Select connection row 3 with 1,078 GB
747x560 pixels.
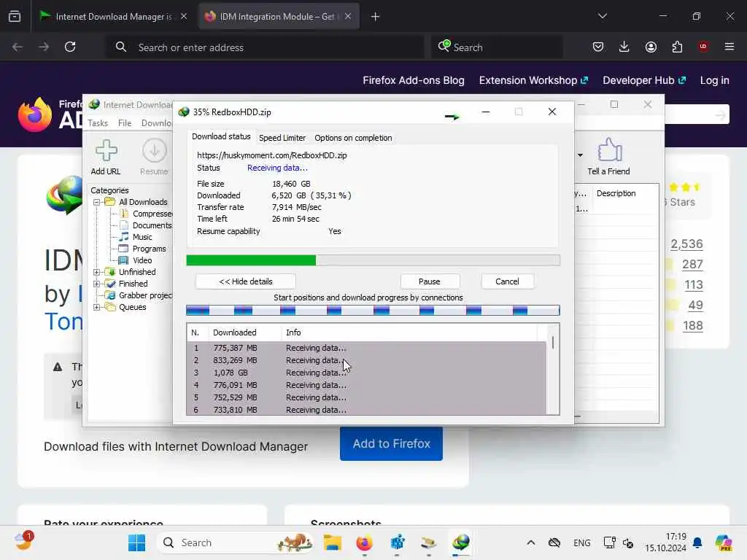(x=366, y=373)
